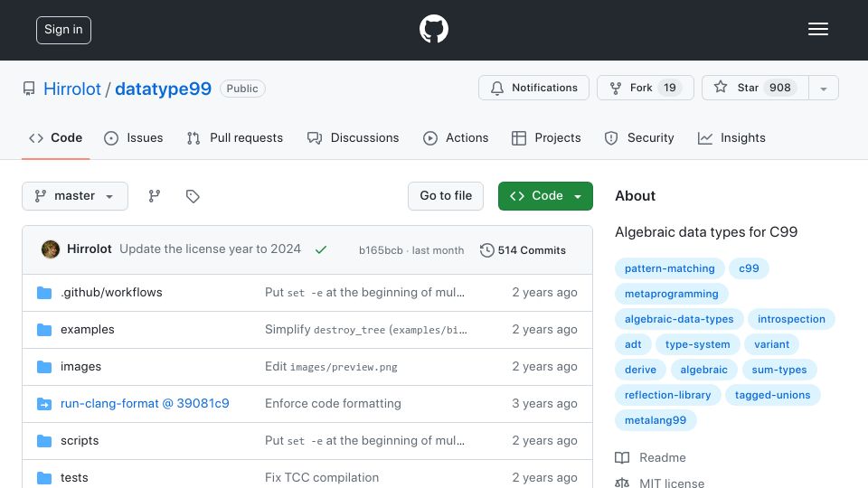Select the metaprogramming topic tag

coord(672,294)
